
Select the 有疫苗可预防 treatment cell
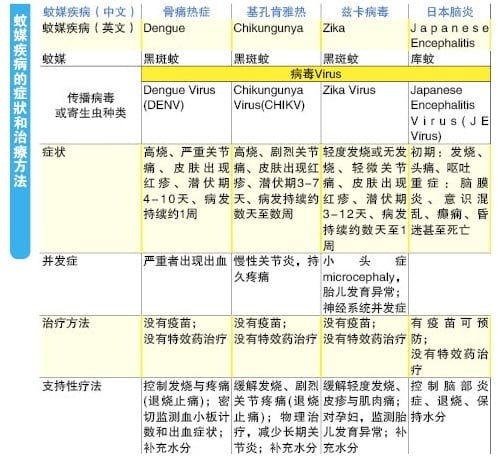tap(450, 346)
